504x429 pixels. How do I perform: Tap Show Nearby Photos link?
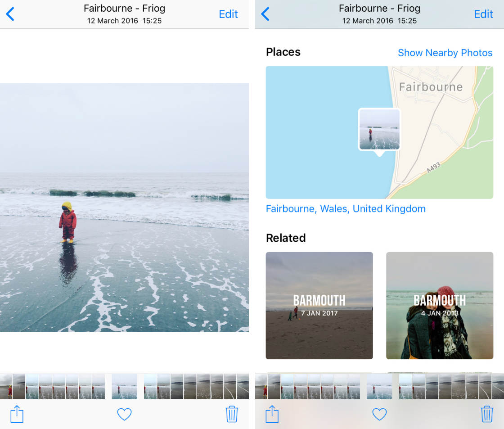(x=445, y=53)
